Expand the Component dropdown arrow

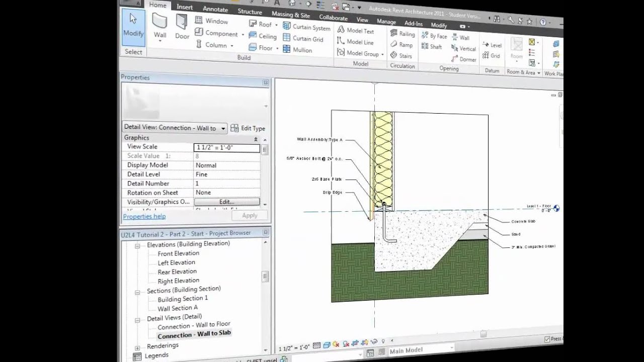pyautogui.click(x=243, y=35)
